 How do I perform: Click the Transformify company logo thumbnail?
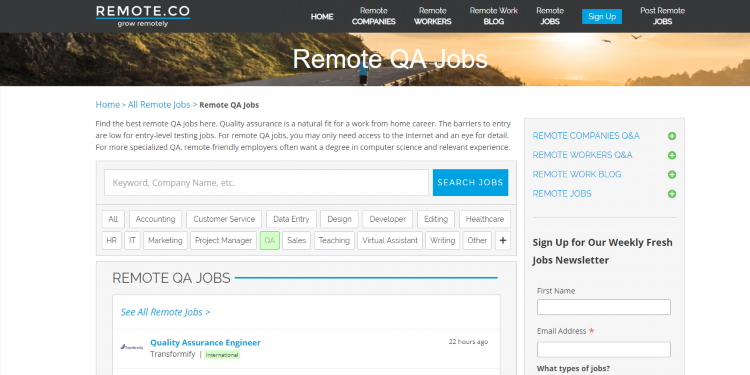(132, 347)
